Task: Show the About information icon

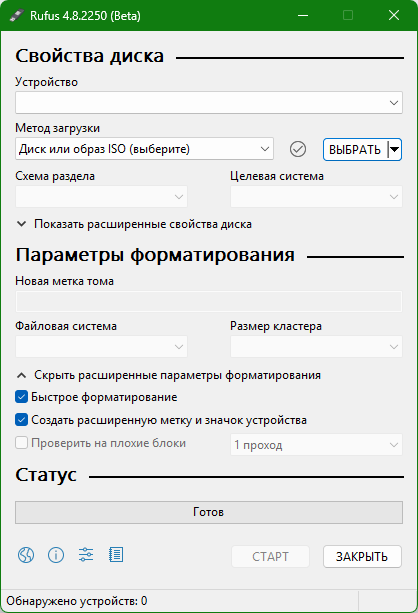Action: (x=56, y=555)
